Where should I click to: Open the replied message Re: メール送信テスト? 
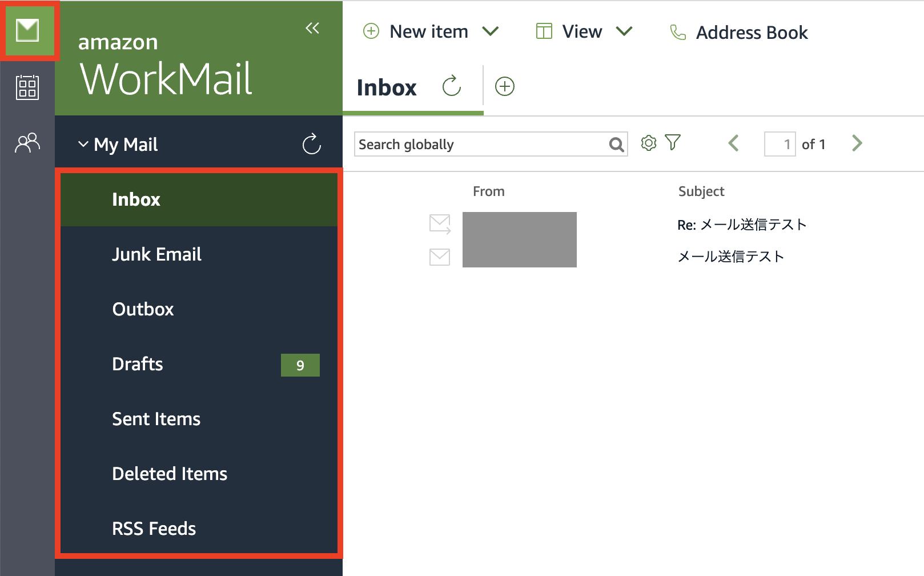point(741,225)
